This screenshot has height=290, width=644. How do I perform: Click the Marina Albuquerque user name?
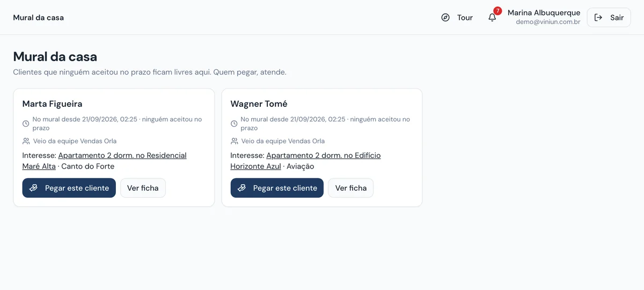pos(544,13)
